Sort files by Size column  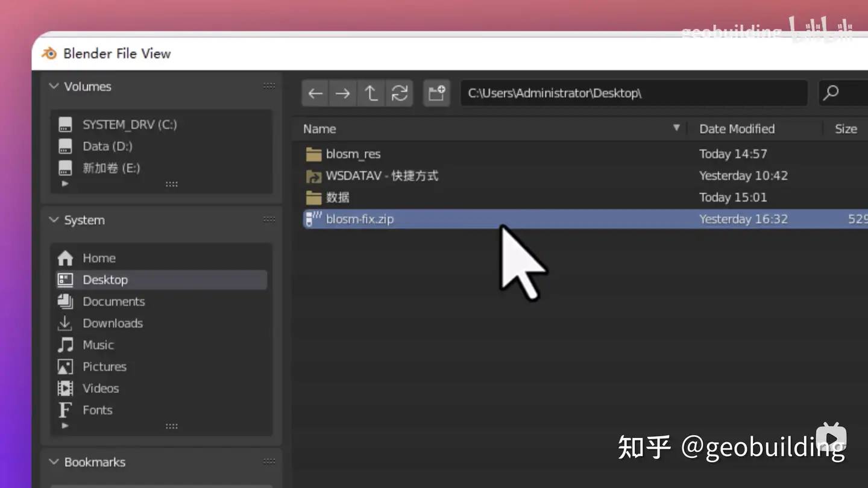pos(846,129)
